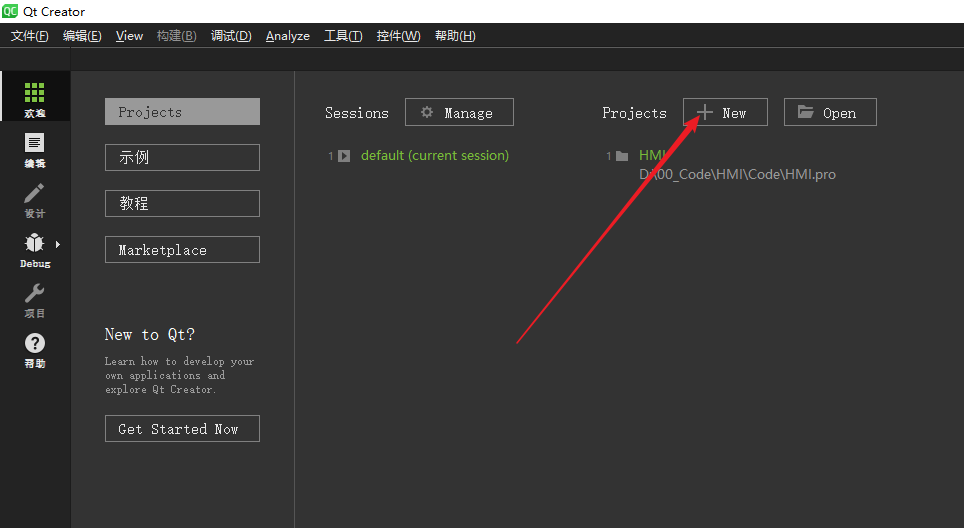Open the Analyze menu

[288, 36]
